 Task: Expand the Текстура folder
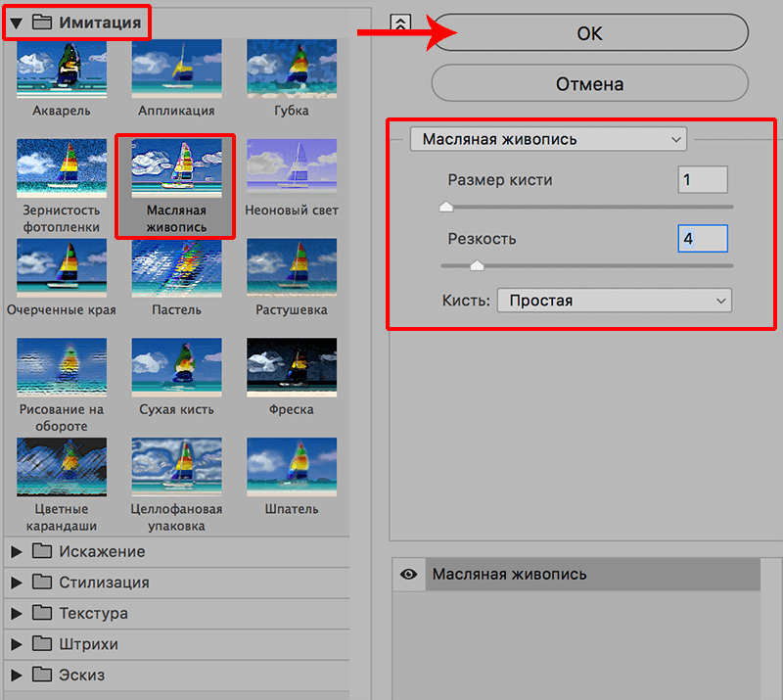pyautogui.click(x=17, y=614)
